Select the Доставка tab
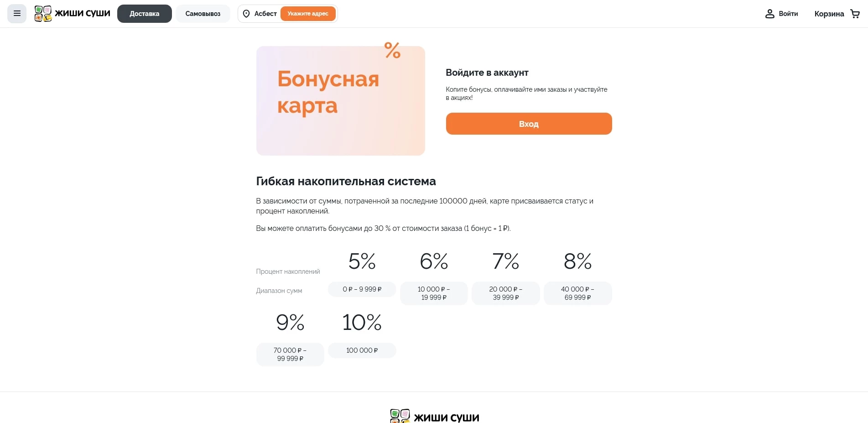 click(x=144, y=14)
